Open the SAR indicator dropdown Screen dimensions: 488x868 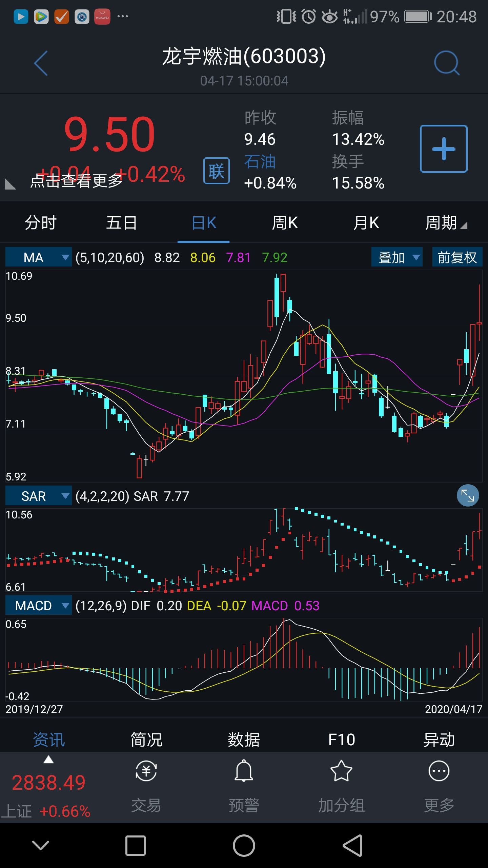tap(38, 496)
